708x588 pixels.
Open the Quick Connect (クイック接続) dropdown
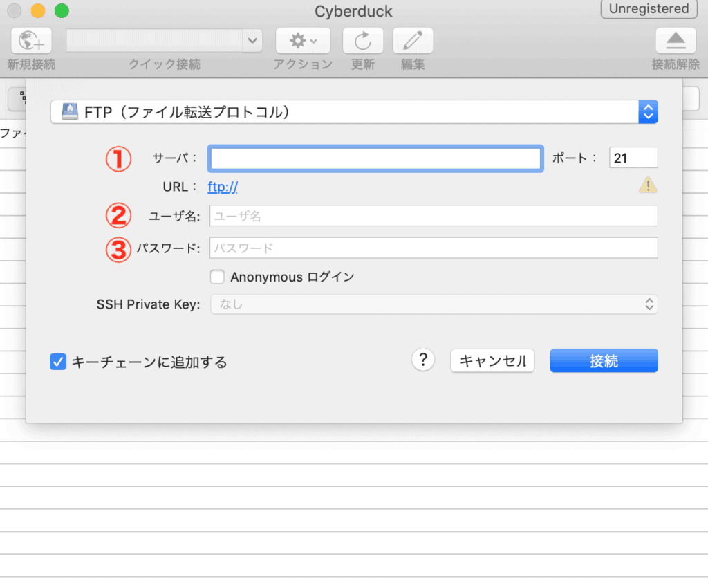[252, 41]
